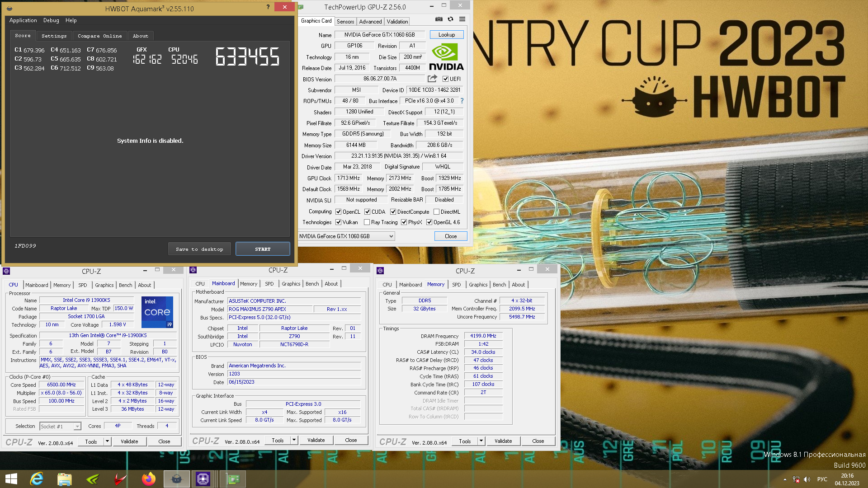Click Tools button in Memory CPU-Z window

point(465,441)
